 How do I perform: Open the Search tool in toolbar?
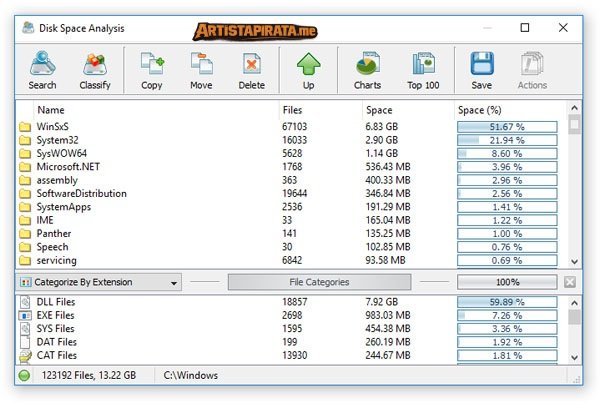click(x=42, y=70)
